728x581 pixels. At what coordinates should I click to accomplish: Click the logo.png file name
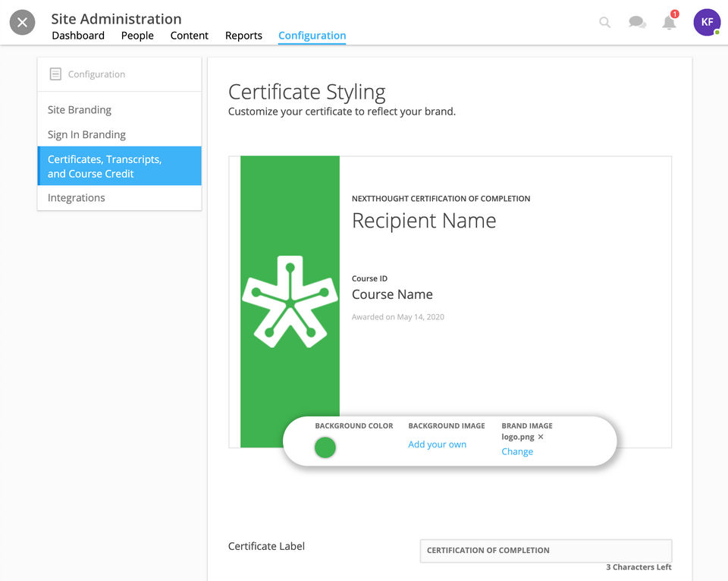tap(518, 437)
